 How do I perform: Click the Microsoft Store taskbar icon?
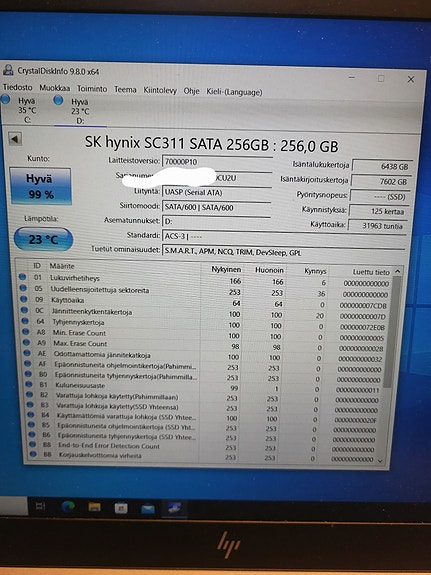[121, 508]
